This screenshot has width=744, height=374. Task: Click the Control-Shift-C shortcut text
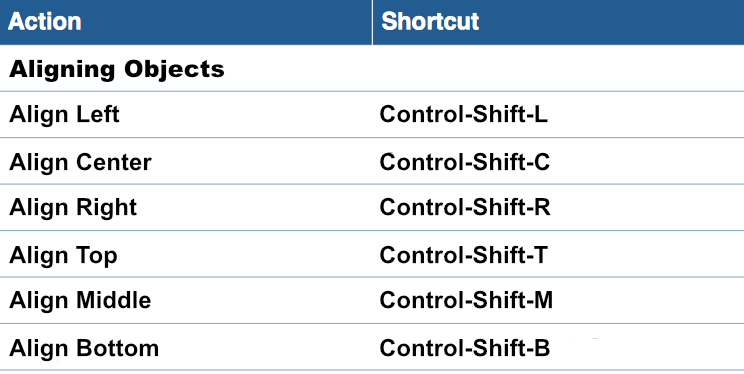[x=465, y=162]
